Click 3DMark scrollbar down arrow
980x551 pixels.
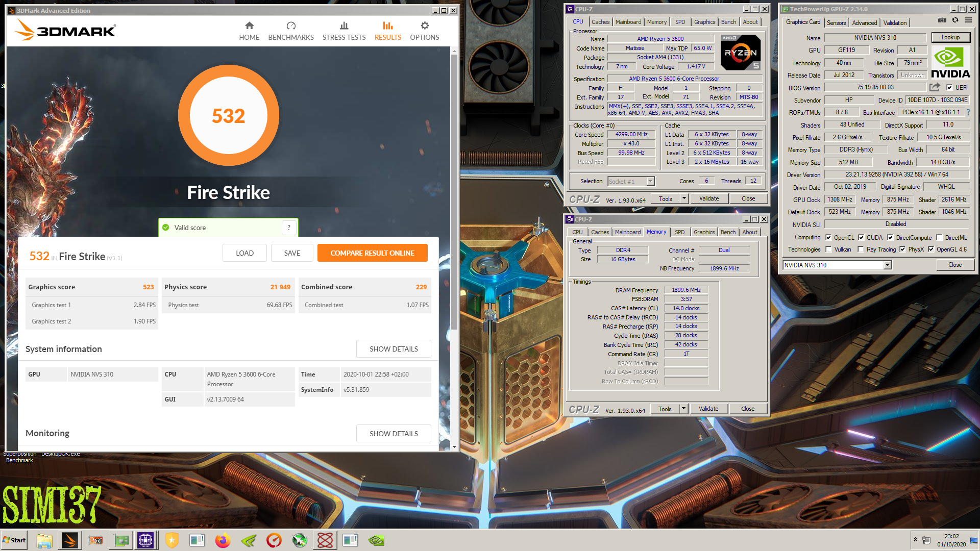click(x=454, y=447)
